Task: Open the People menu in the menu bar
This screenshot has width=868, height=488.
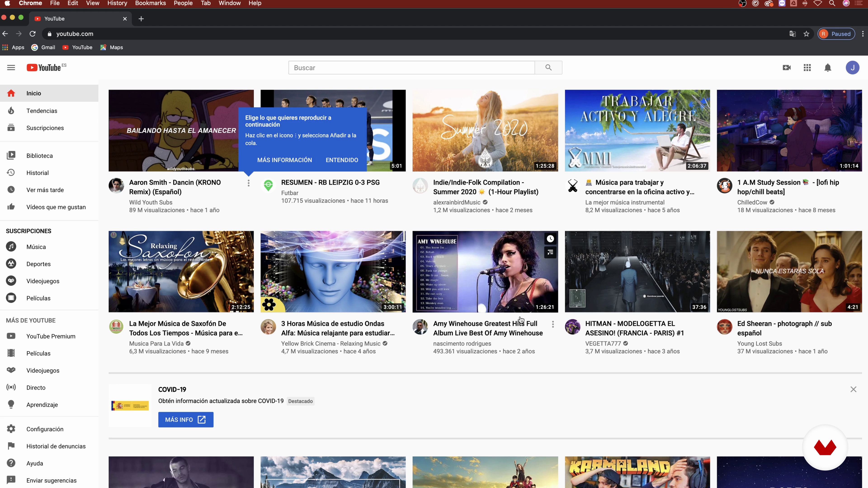Action: coord(183,3)
